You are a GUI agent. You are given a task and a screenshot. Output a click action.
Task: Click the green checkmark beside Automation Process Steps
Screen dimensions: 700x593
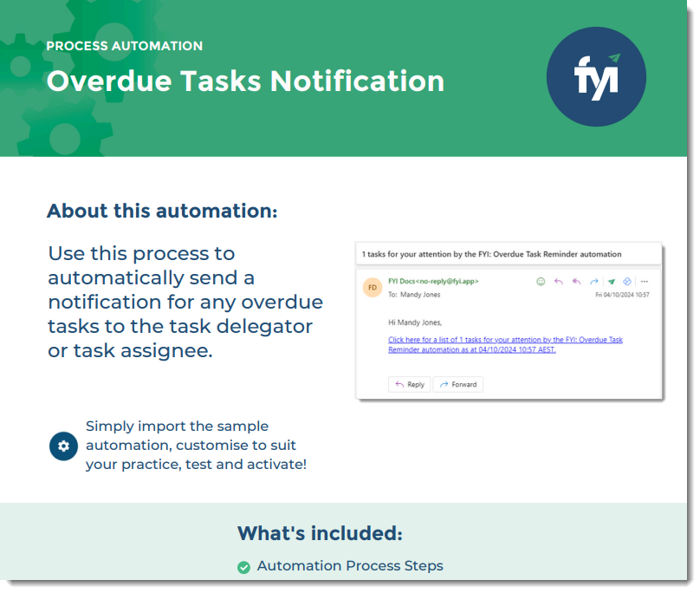[244, 565]
